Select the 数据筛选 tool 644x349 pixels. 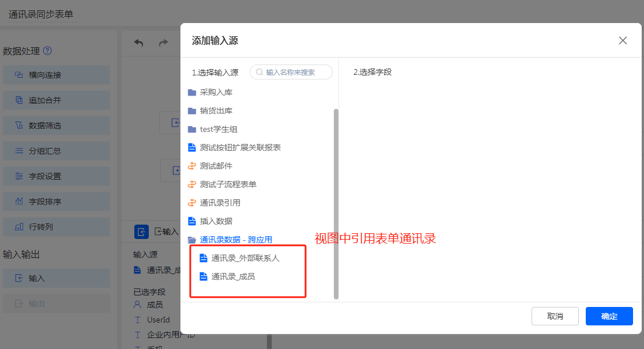(x=56, y=126)
